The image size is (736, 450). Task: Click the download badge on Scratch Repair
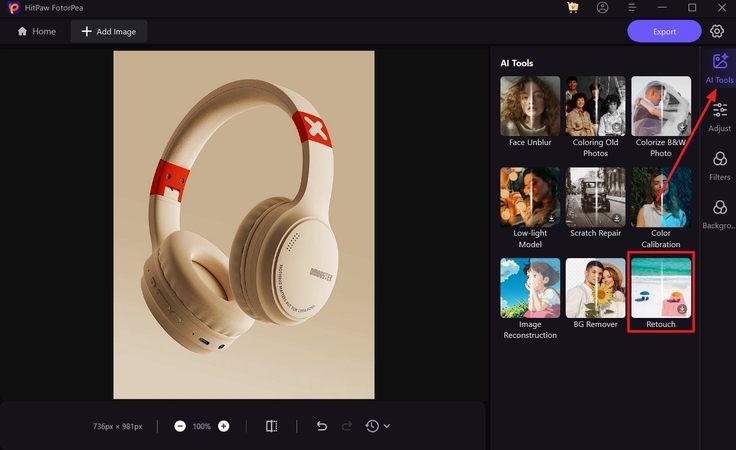(x=616, y=218)
